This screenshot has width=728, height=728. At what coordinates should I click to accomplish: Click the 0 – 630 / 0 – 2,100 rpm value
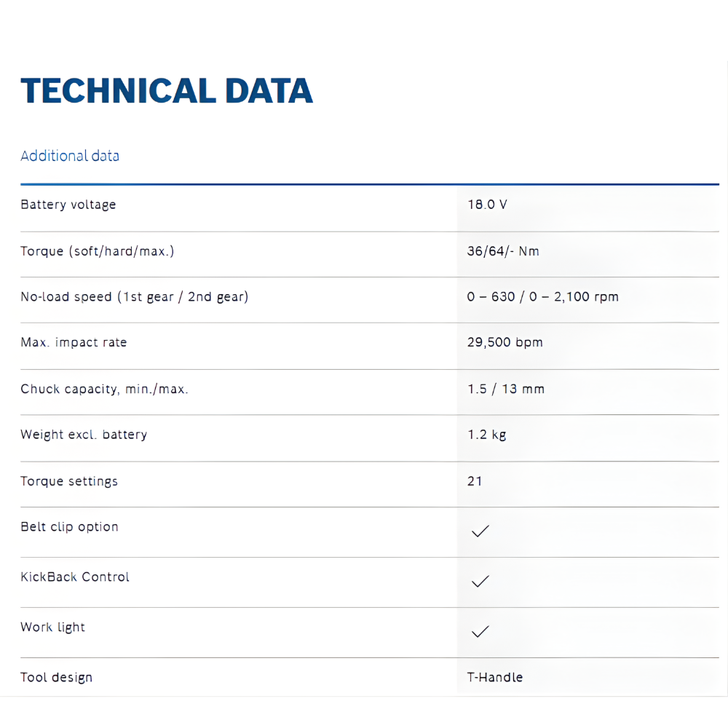[x=543, y=297]
